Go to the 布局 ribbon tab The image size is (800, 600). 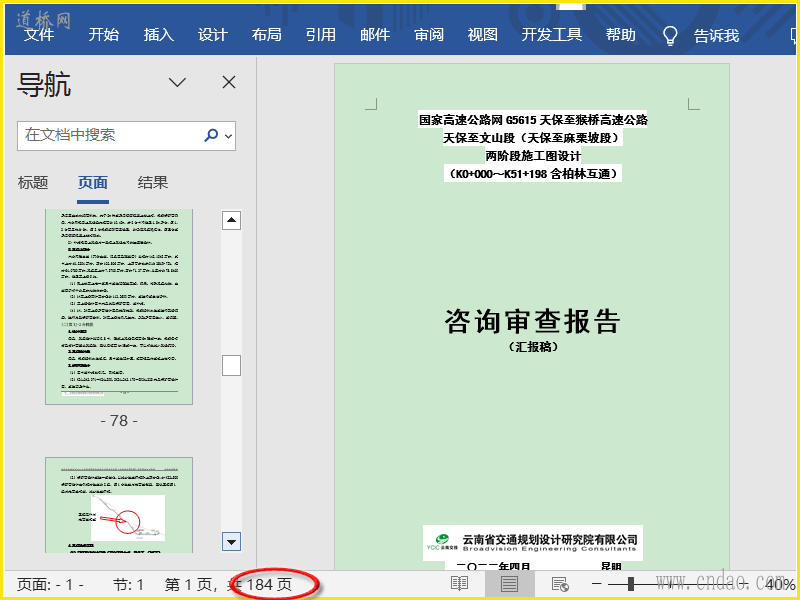(x=266, y=35)
